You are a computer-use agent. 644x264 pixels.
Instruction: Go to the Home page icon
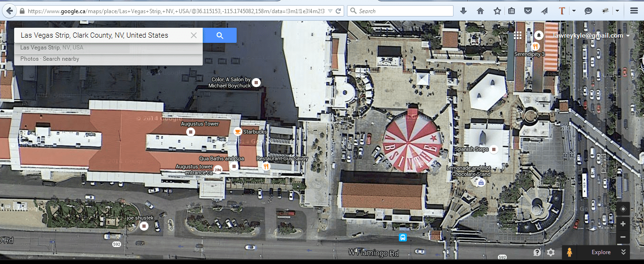(480, 11)
